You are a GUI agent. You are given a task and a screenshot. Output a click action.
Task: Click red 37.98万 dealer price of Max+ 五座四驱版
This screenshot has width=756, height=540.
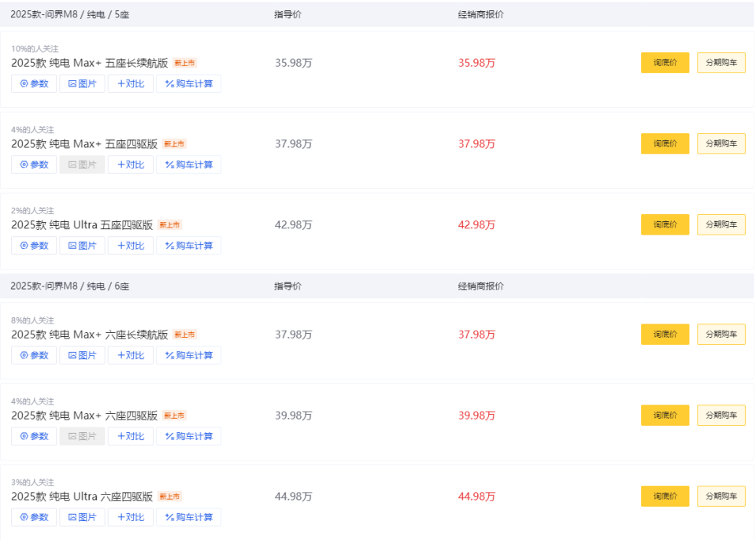click(x=477, y=144)
